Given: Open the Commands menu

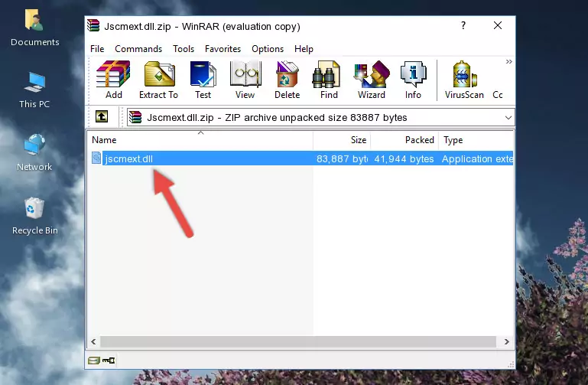Looking at the screenshot, I should (138, 49).
